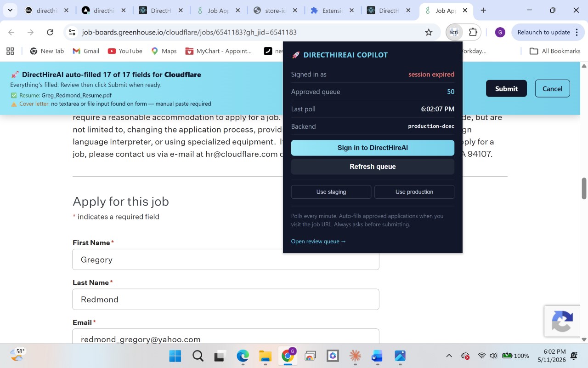Click the reCAPTCHA badge

pyautogui.click(x=562, y=321)
